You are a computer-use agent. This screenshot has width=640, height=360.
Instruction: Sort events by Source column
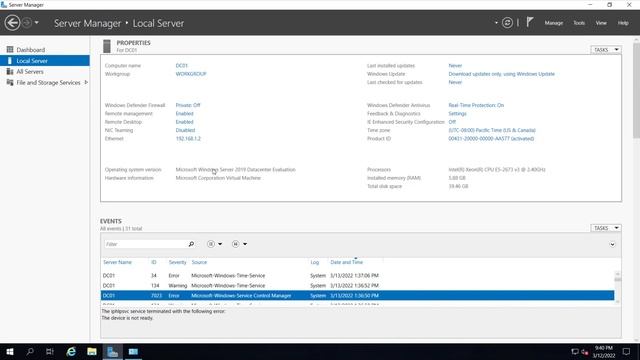[199, 262]
